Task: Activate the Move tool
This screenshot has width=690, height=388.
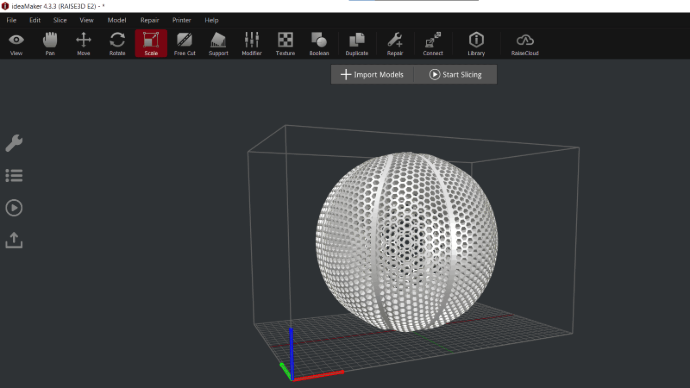Action: pos(84,44)
